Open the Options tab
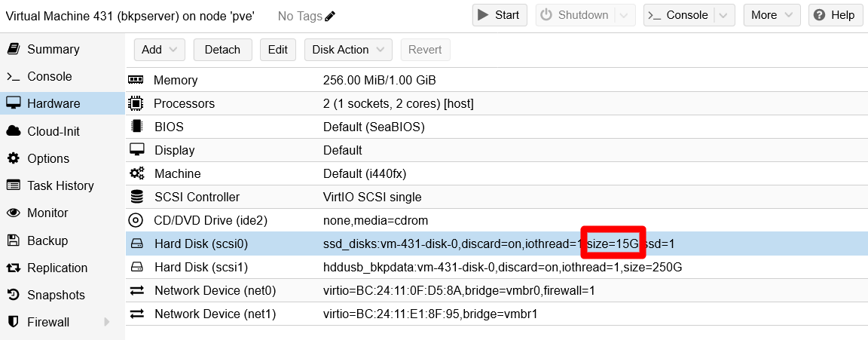Image resolution: width=868 pixels, height=340 pixels. click(x=63, y=158)
